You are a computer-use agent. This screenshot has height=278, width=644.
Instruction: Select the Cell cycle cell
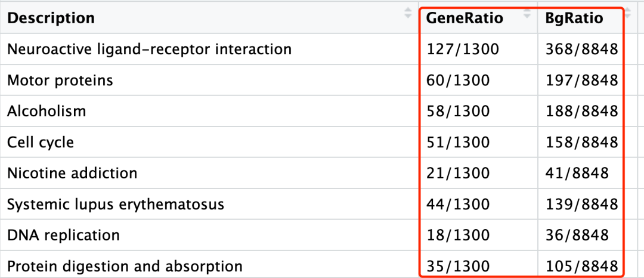[41, 142]
